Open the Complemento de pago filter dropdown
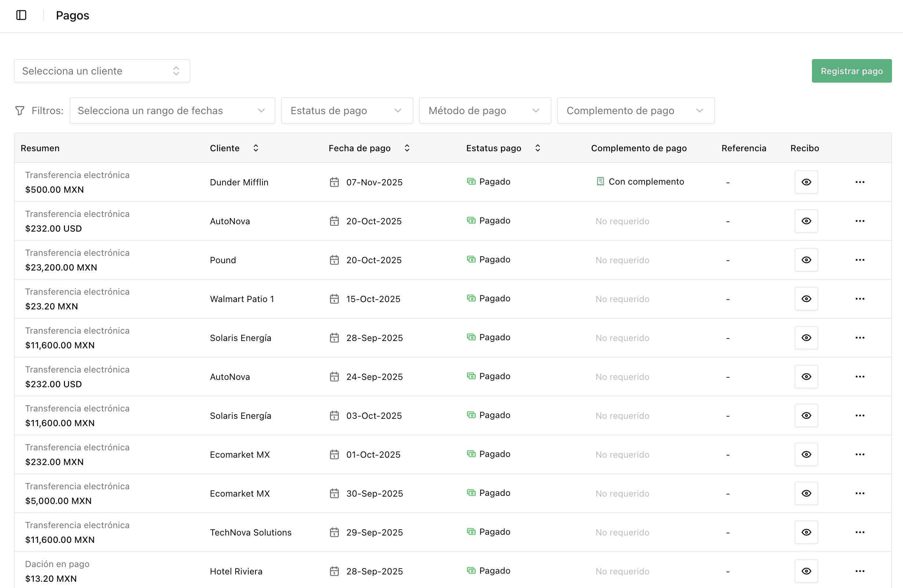The width and height of the screenshot is (903, 588). click(635, 110)
